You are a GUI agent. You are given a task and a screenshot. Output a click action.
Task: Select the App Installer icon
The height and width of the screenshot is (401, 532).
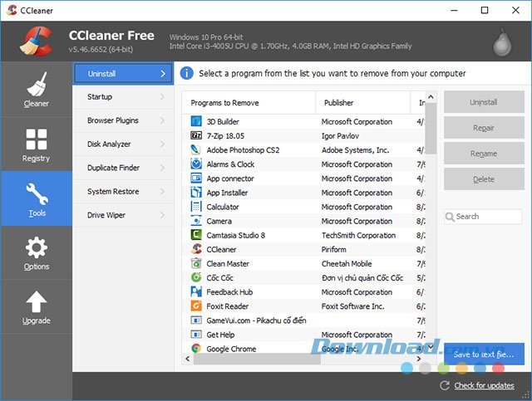(196, 193)
